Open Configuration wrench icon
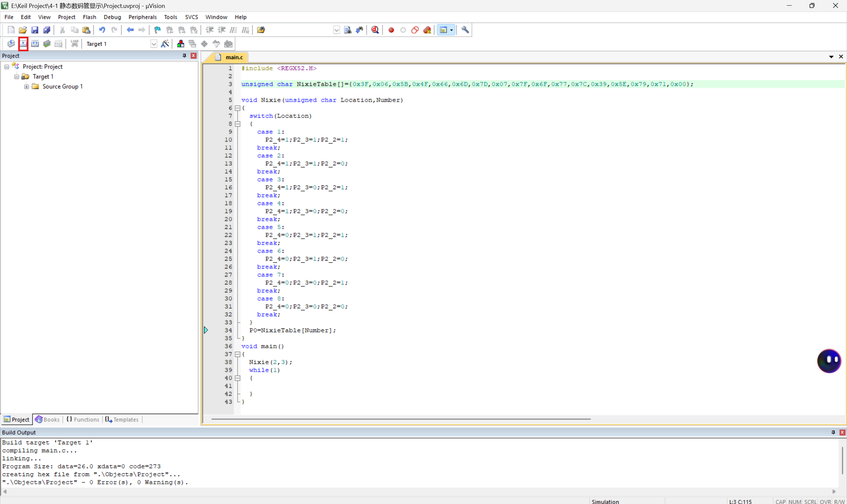Image resolution: width=847 pixels, height=504 pixels. [x=465, y=30]
